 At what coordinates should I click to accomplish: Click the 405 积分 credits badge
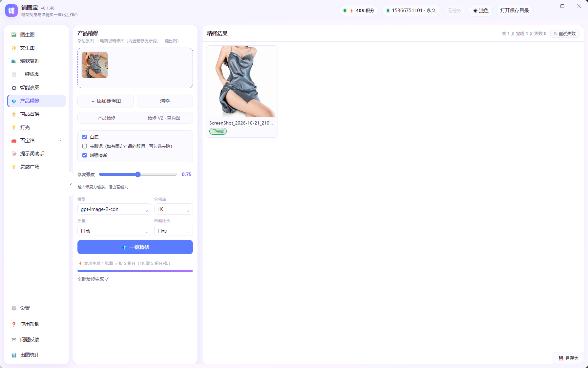359,11
